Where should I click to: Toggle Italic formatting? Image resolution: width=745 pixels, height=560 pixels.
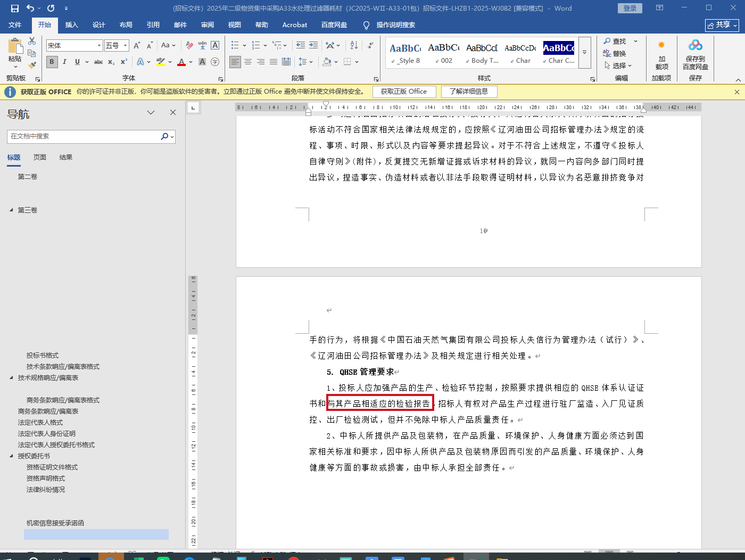pyautogui.click(x=64, y=62)
